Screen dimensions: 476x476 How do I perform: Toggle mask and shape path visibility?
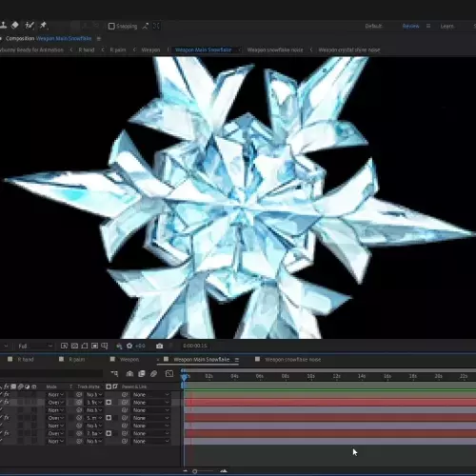[x=85, y=346]
